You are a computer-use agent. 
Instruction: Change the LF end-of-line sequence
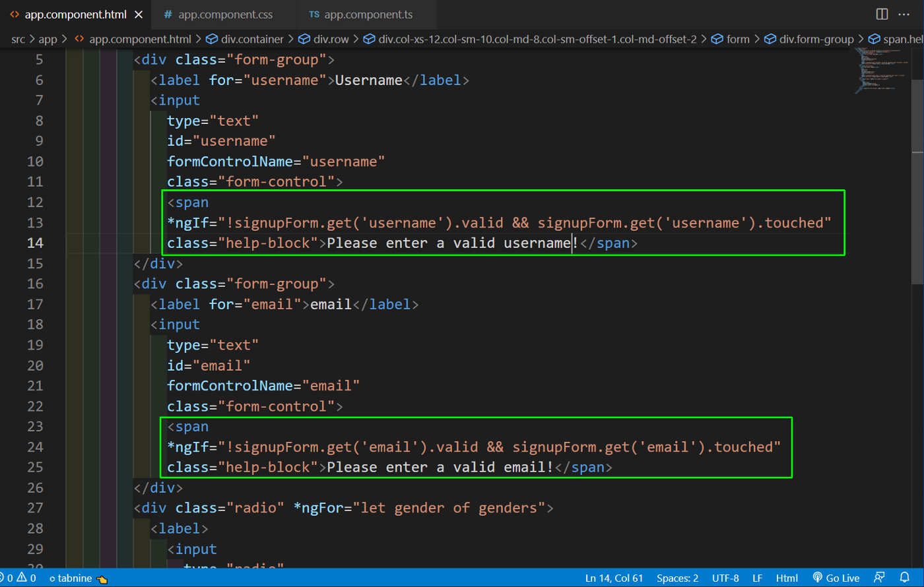757,578
